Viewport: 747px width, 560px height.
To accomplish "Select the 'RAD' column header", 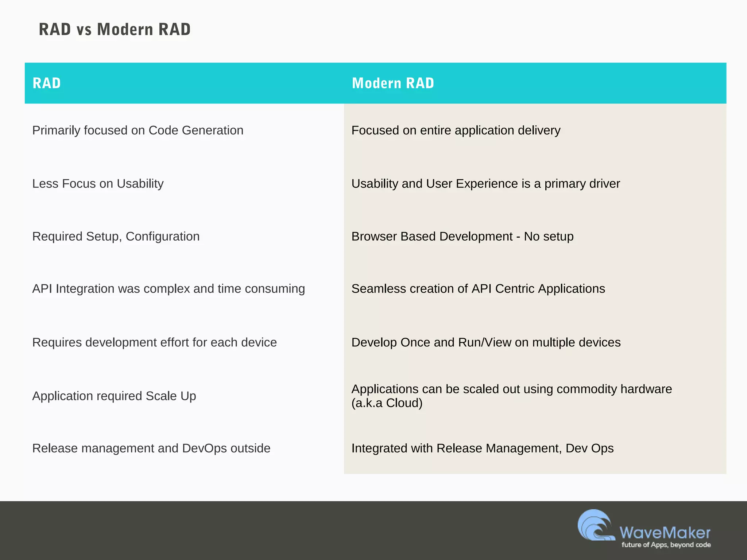I will pyautogui.click(x=47, y=83).
